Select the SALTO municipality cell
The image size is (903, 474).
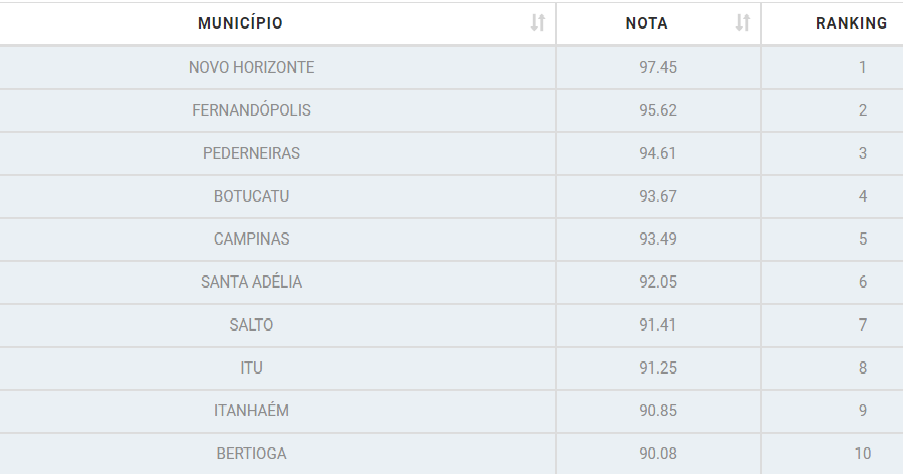click(251, 326)
